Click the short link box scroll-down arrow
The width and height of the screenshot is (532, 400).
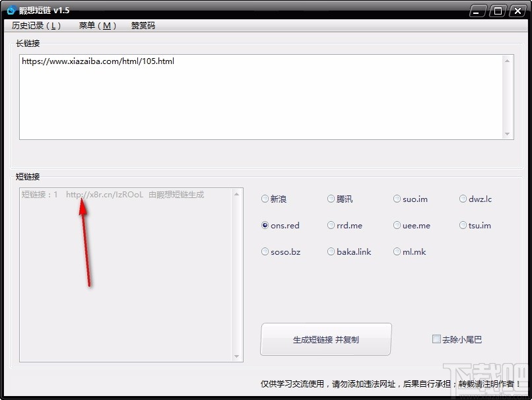pyautogui.click(x=237, y=356)
